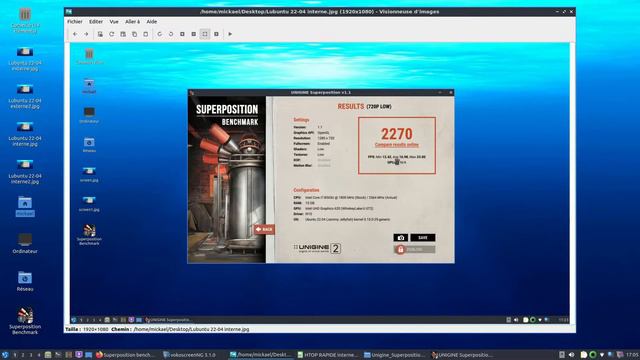Screen dimensions: 640x360
Task: Click the paste icon in the viewer toolbar
Action: pyautogui.click(x=146, y=34)
